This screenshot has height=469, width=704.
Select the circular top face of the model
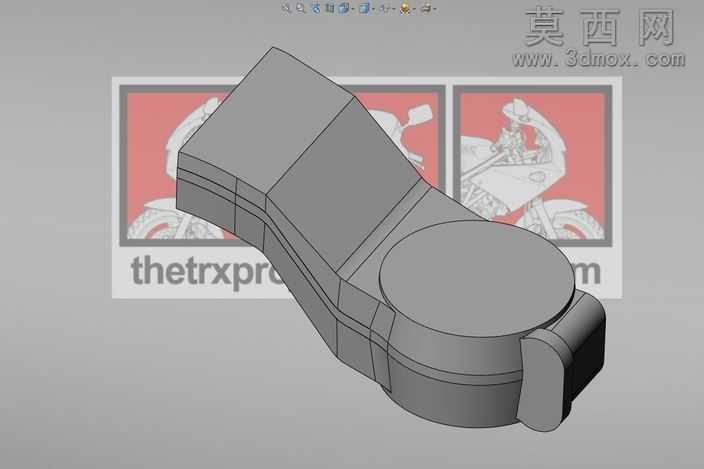476,278
